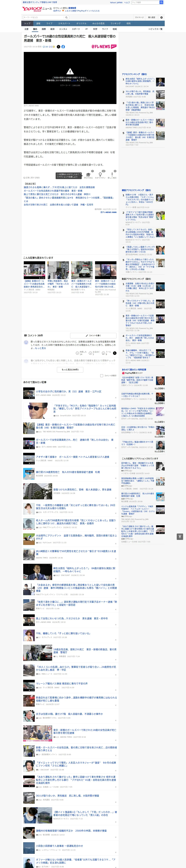Open マイページ link

point(139,18)
